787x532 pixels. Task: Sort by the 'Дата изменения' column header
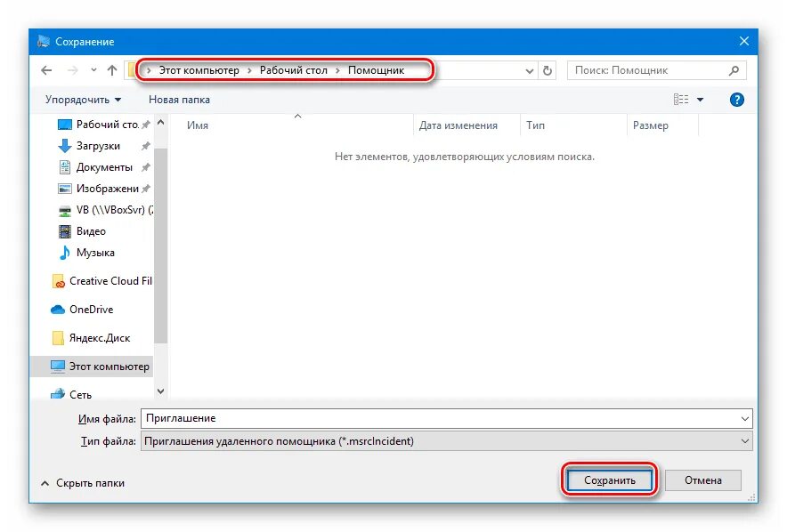(467, 125)
